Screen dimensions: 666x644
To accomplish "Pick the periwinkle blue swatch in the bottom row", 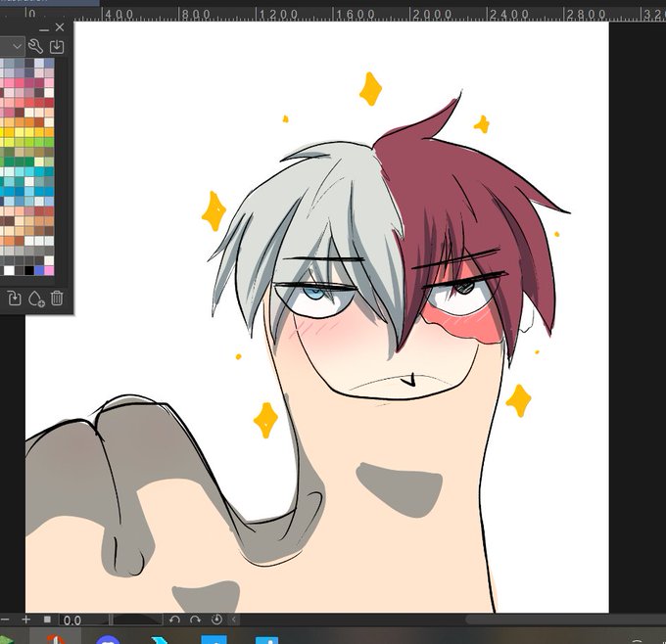I will tap(39, 270).
